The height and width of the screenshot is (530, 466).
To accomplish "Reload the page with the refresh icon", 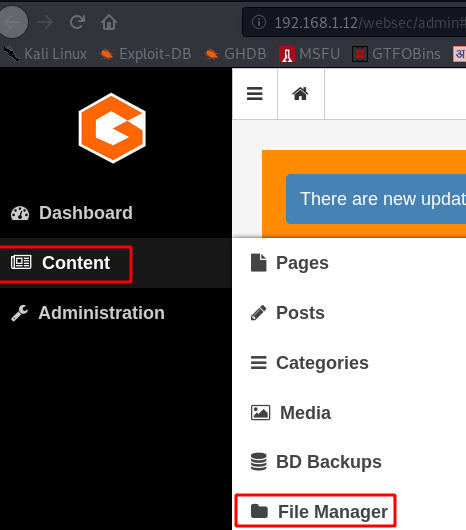I will coord(77,22).
